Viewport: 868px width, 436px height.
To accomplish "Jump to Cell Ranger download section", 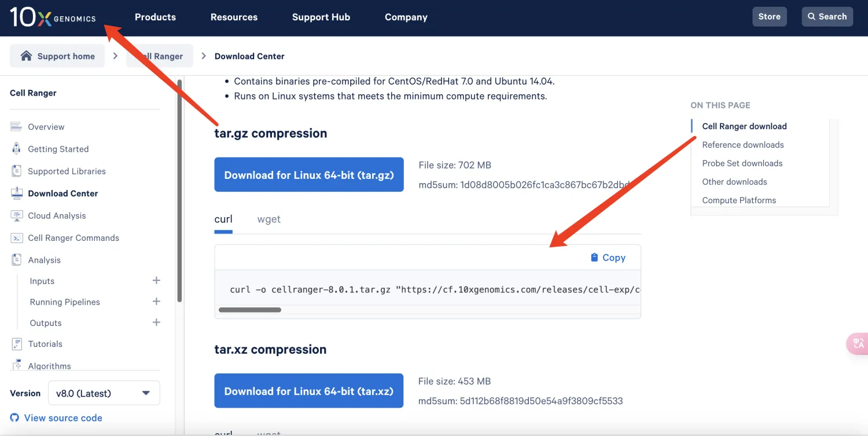I will (744, 126).
